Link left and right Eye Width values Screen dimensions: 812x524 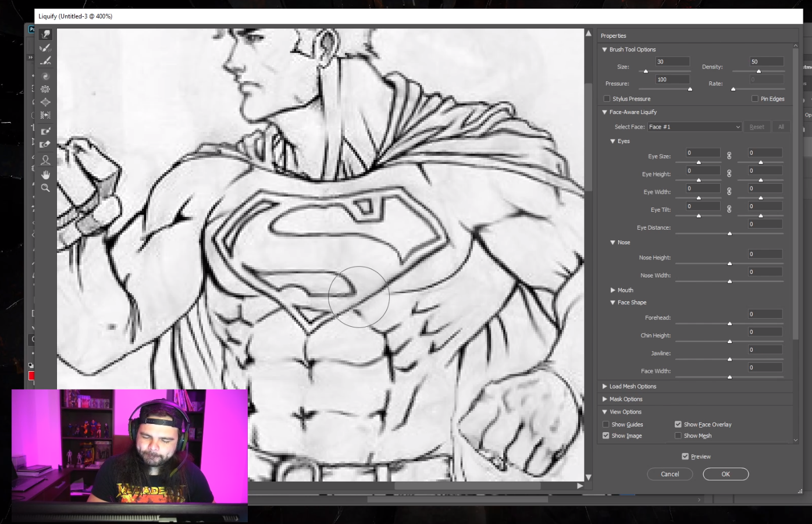click(x=729, y=191)
